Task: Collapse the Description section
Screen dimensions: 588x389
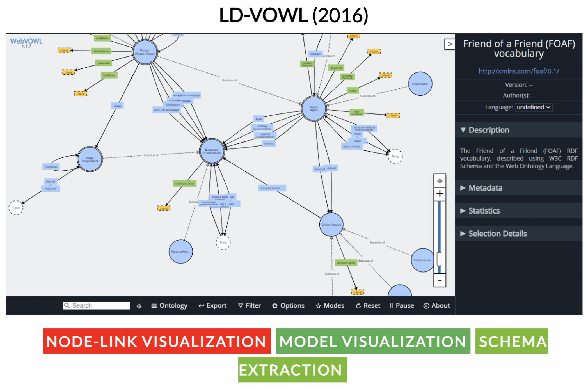Action: [488, 130]
